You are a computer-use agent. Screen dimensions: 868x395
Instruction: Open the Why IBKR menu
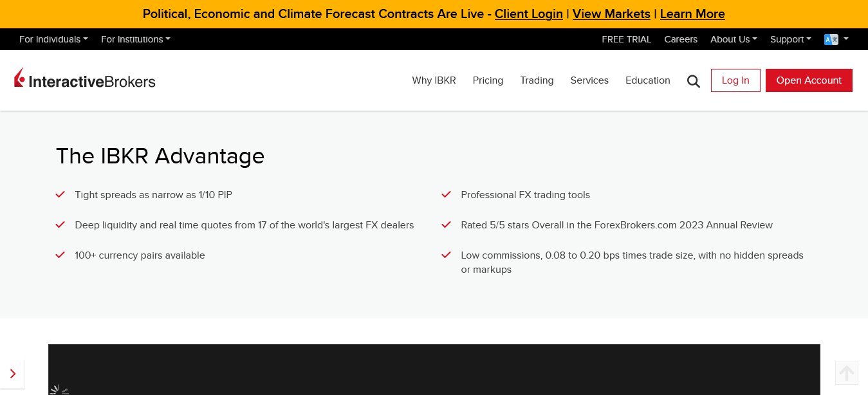[x=434, y=80]
